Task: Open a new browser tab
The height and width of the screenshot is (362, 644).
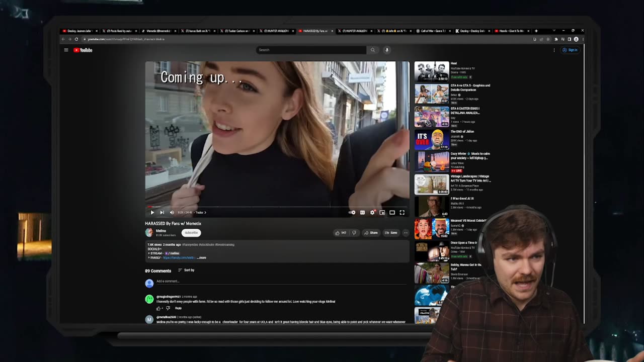Action: [536, 31]
